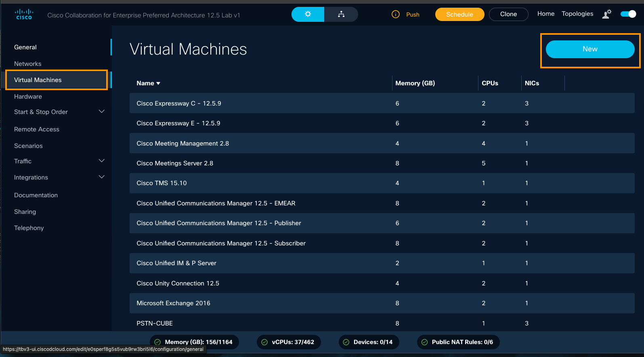Sort by NICs column header
Viewport: 644px width, 357px height.
532,83
